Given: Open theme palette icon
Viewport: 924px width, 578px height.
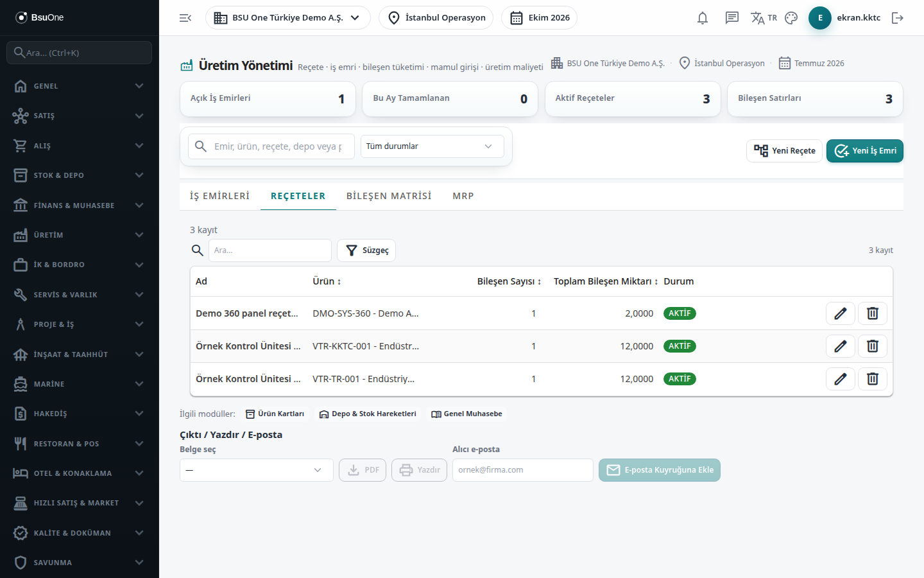Looking at the screenshot, I should pos(791,18).
